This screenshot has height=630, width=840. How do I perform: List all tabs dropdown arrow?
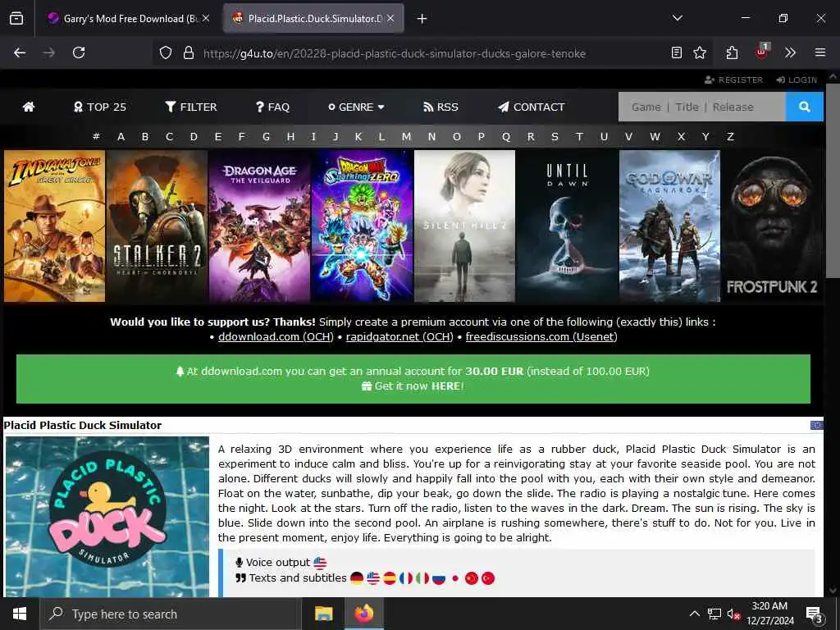point(677,18)
